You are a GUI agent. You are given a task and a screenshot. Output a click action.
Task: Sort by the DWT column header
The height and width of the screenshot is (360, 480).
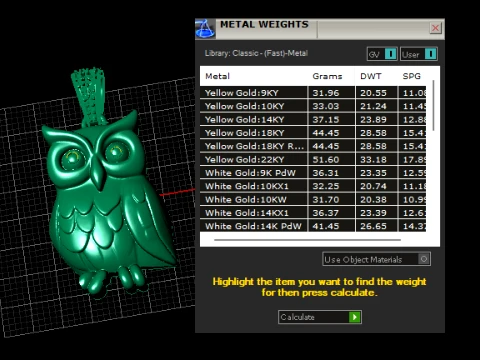coord(370,76)
